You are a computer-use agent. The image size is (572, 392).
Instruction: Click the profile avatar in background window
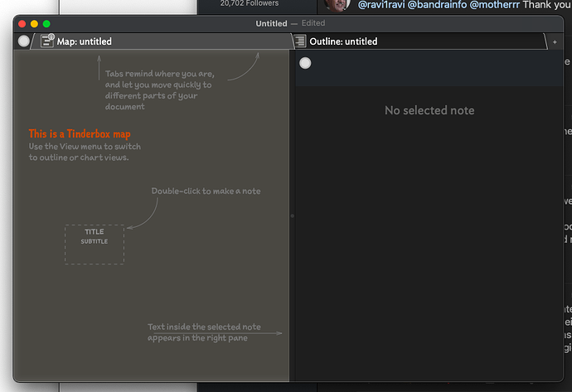click(337, 4)
